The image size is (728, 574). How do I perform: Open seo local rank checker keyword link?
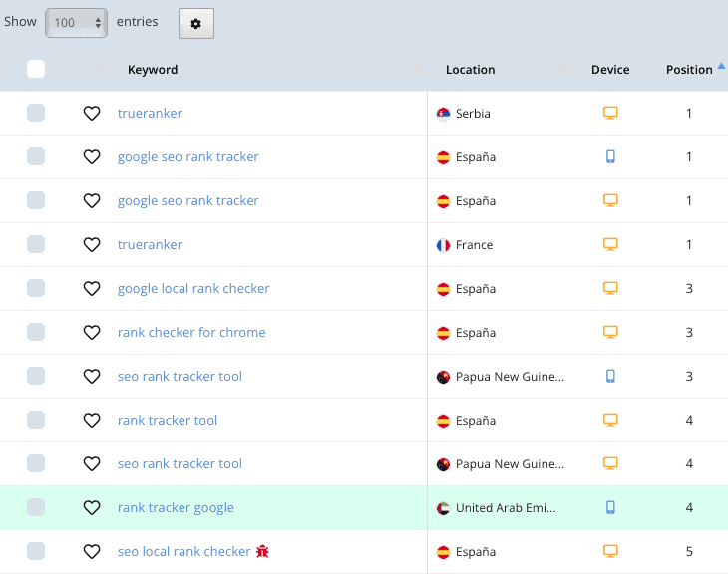[183, 551]
